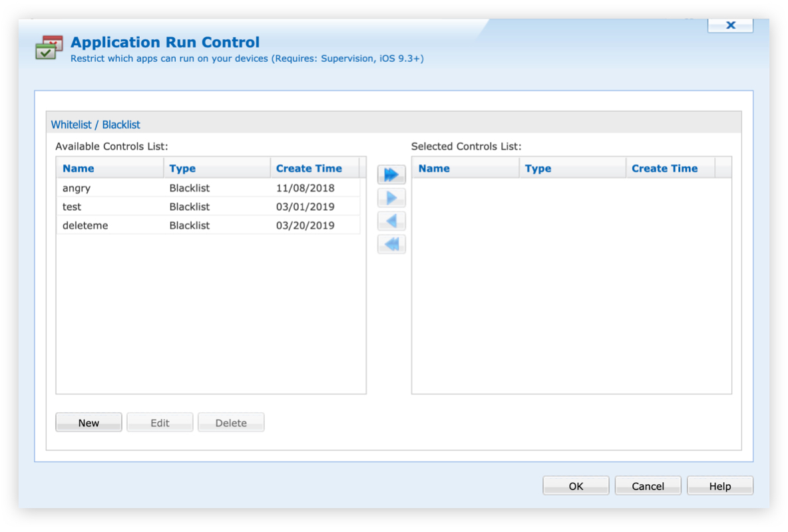Sort available list by Type column
This screenshot has height=532, width=788.
click(182, 168)
